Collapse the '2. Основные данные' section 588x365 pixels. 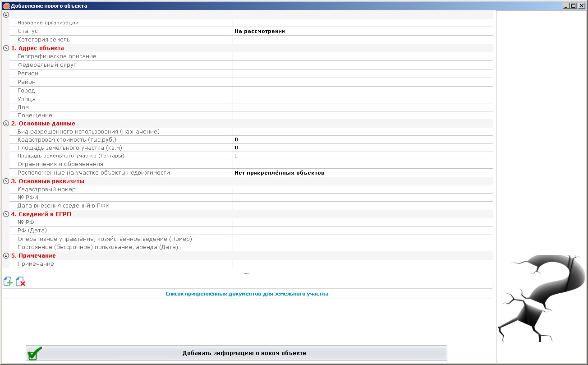point(6,123)
